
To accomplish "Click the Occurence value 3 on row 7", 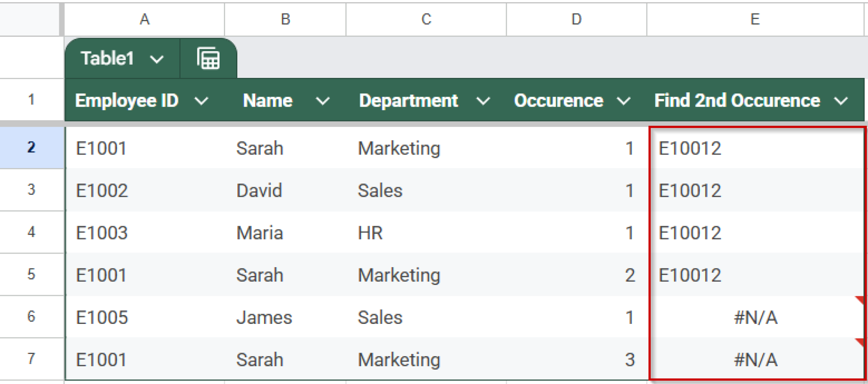I will point(630,359).
